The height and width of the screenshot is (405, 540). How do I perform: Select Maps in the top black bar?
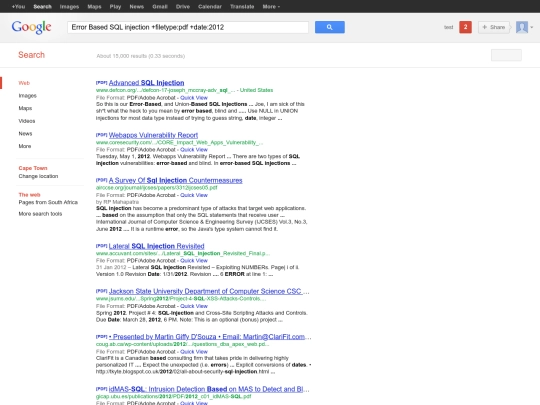[x=94, y=7]
